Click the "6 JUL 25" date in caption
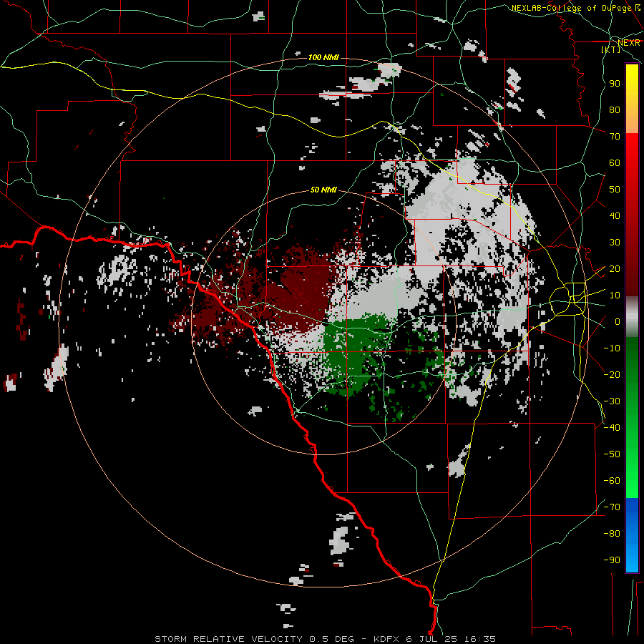Image resolution: width=644 pixels, height=644 pixels. point(432,639)
